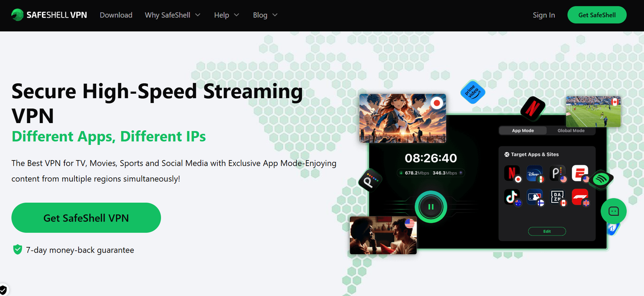Image resolution: width=644 pixels, height=296 pixels.
Task: Click the DAZN app icon
Action: point(557,197)
